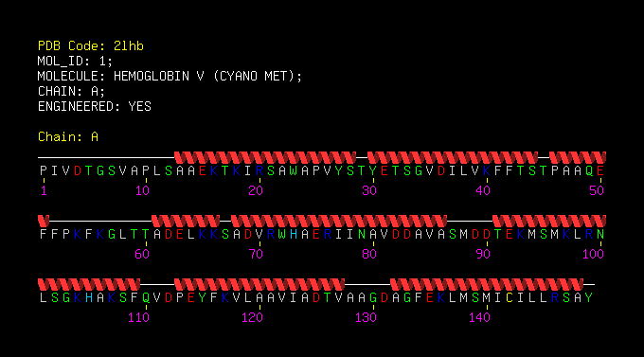Click the red helix at the start of the third row
This screenshot has width=644, height=357.
click(x=89, y=284)
